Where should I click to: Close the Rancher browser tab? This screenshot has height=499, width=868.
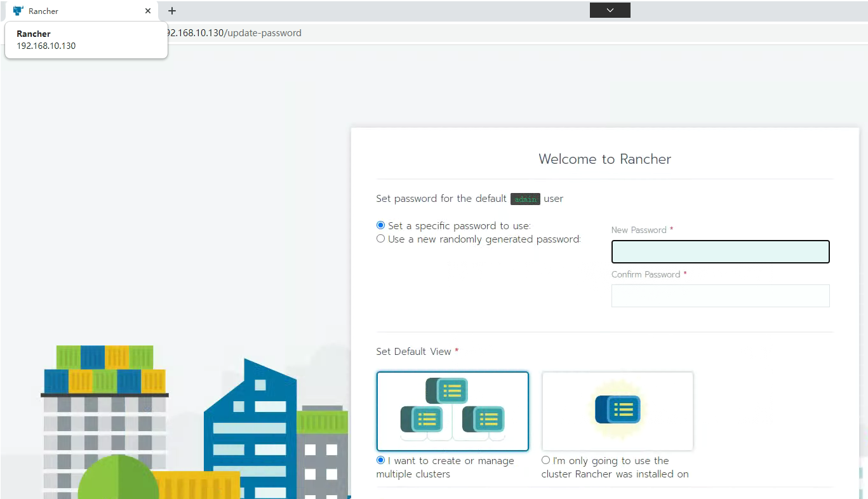148,11
